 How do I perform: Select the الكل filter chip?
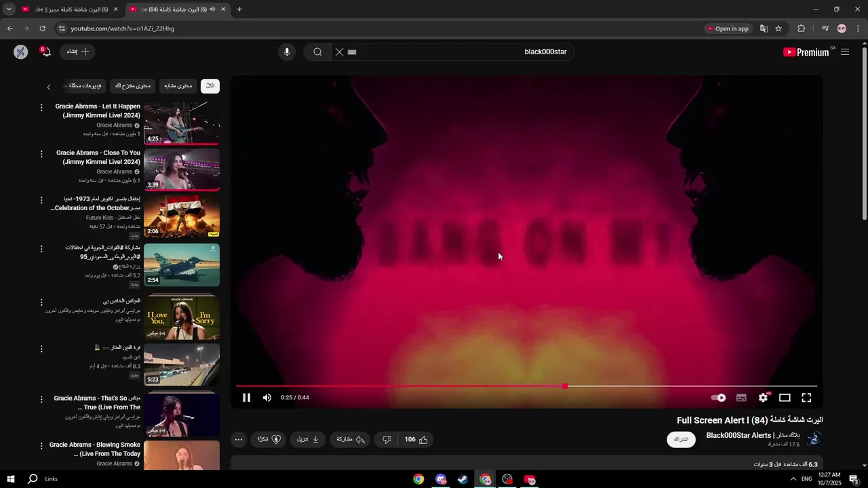pos(210,86)
